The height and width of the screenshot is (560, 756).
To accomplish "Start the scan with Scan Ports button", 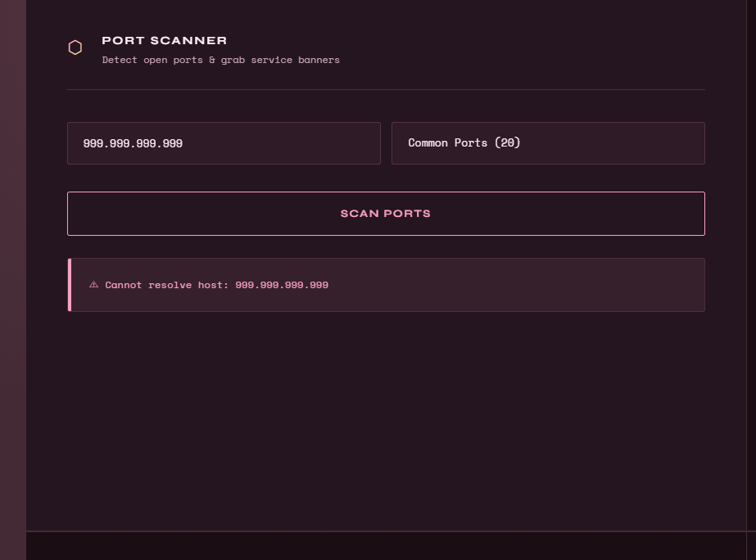I will (x=387, y=214).
